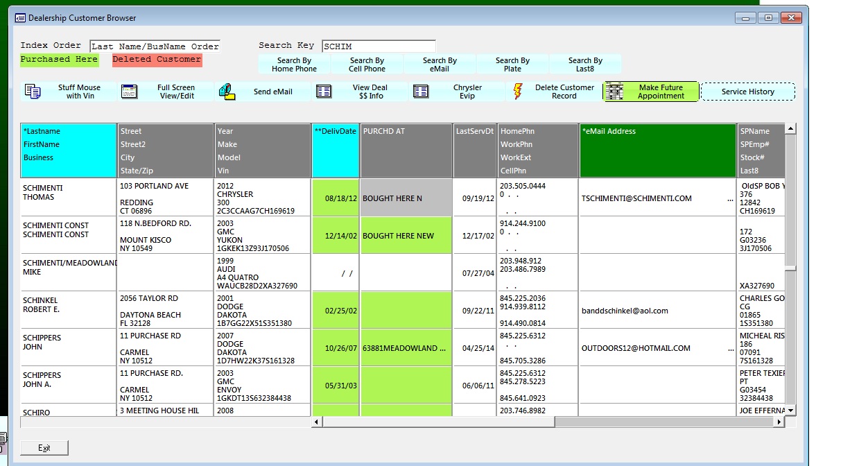Click the Send eMail mailbox icon

tap(227, 92)
